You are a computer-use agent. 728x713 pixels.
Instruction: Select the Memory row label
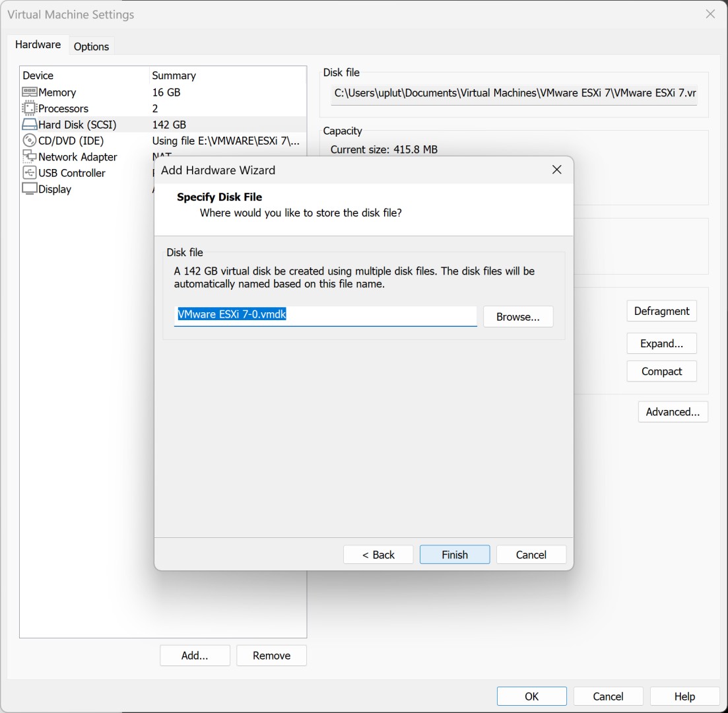[x=57, y=92]
